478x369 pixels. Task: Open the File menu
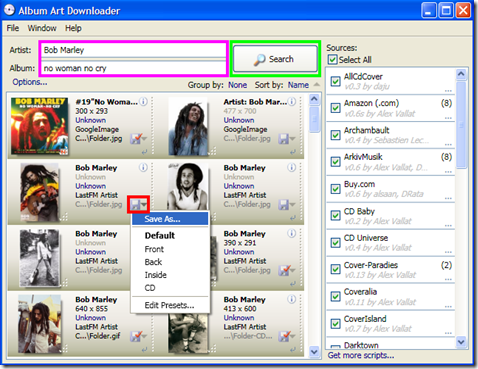pyautogui.click(x=13, y=28)
